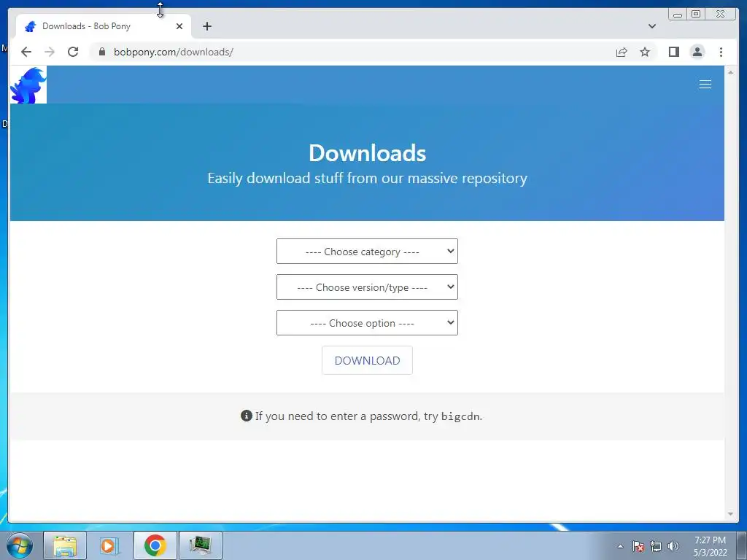Open the Chrome three-dot menu
The width and height of the screenshot is (747, 560).
point(721,52)
